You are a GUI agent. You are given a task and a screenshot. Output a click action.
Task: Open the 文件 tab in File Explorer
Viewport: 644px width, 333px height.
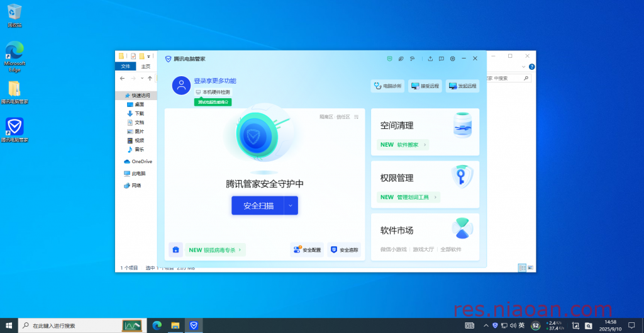click(x=126, y=67)
